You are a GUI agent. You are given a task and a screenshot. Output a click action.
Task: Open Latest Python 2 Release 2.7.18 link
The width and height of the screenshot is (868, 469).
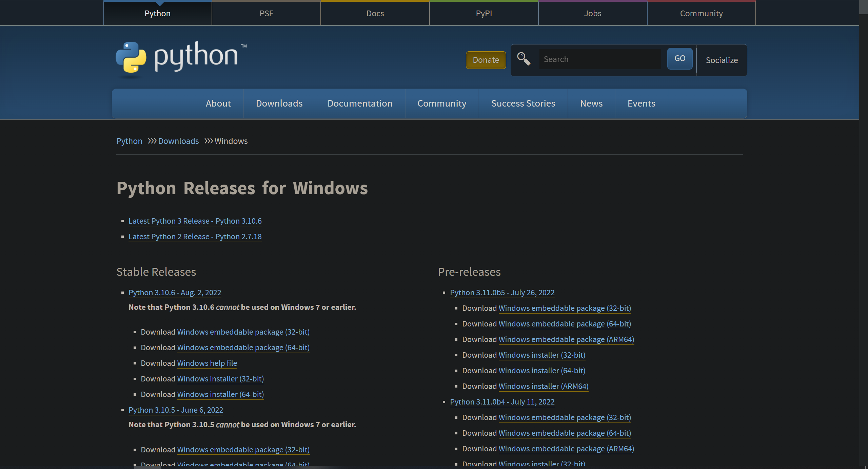tap(195, 237)
